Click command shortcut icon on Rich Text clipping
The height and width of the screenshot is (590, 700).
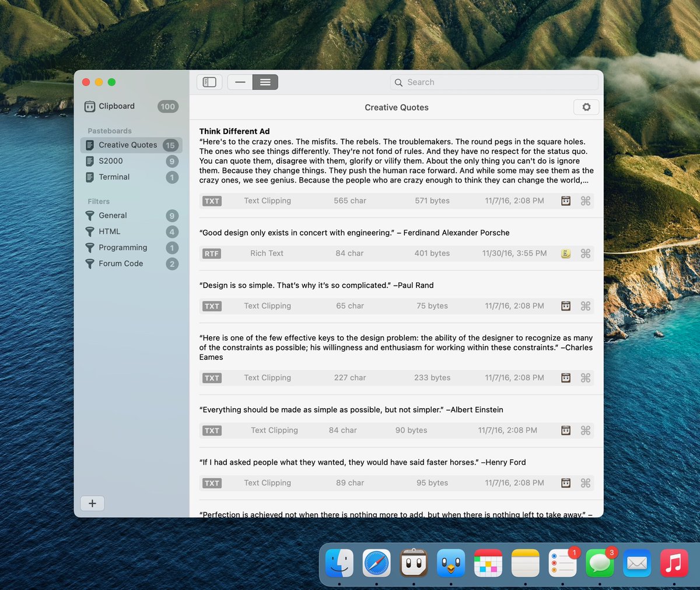586,253
